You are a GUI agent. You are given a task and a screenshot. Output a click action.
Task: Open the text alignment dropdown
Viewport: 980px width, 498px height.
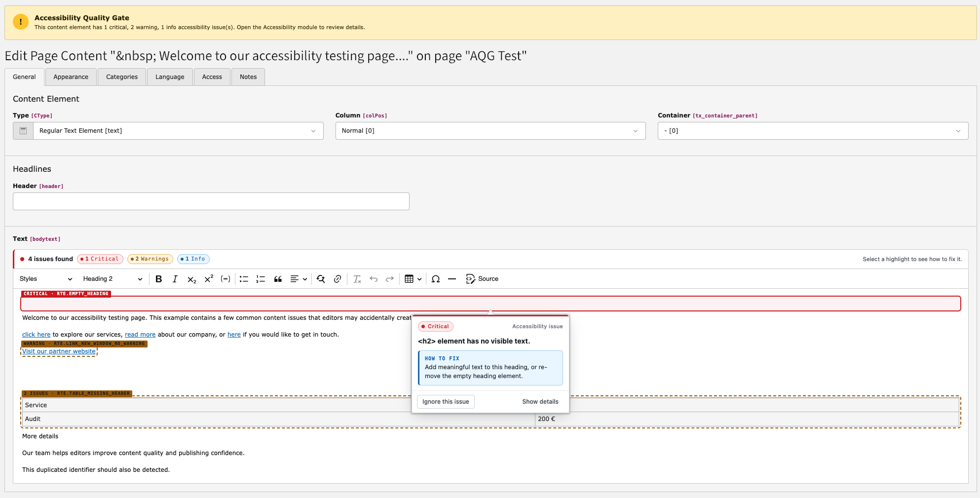tap(299, 279)
